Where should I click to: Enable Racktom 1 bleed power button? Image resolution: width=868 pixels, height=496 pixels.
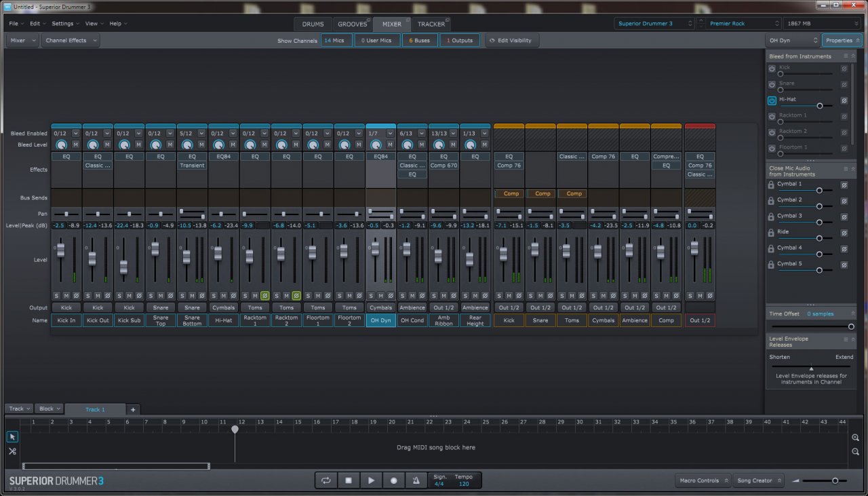coord(772,116)
